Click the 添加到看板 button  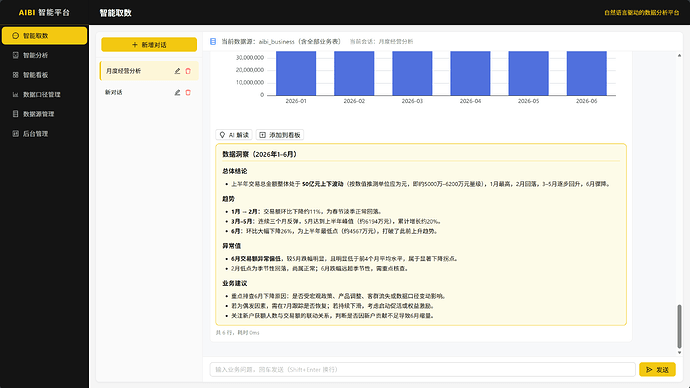tap(280, 135)
